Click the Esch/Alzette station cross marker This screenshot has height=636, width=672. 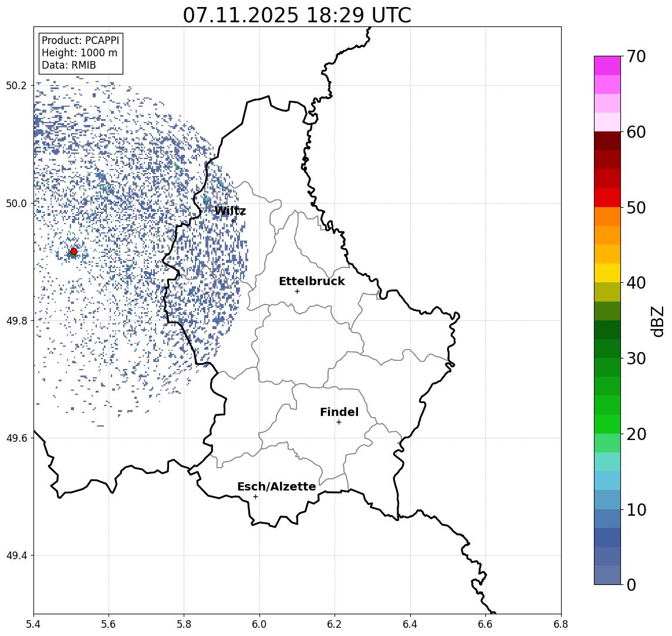click(255, 497)
